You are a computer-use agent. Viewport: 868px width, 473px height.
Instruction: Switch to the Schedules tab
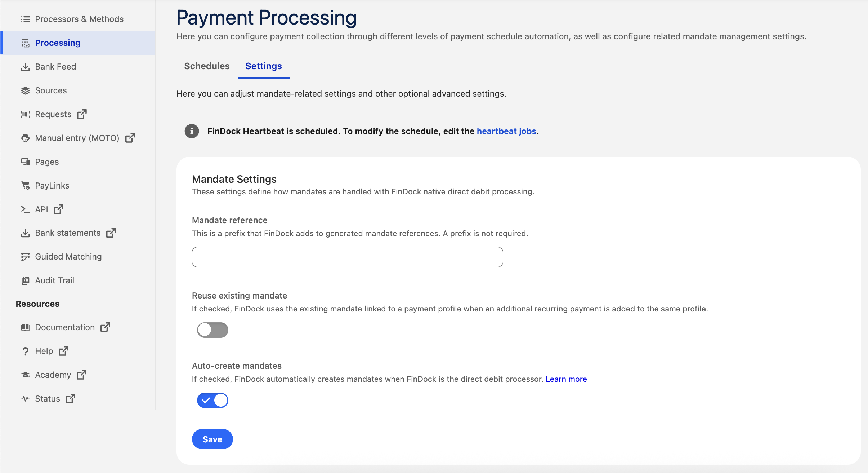pyautogui.click(x=207, y=66)
